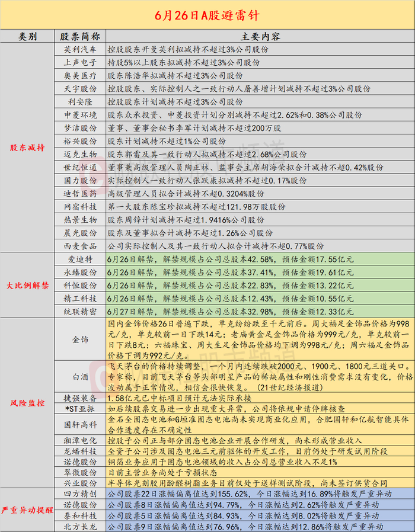This screenshot has width=415, height=532.
Task: Click the 四方精创 stock name
Action: (x=80, y=494)
